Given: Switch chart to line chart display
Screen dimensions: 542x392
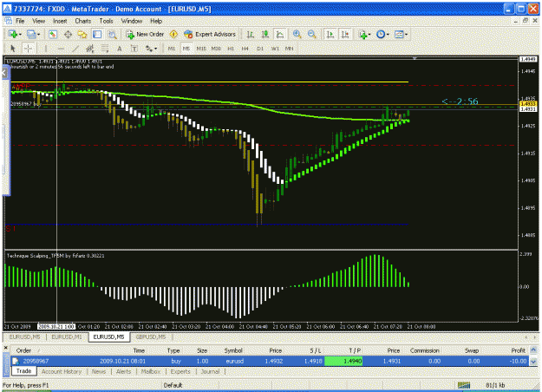Looking at the screenshot, I should [x=280, y=34].
